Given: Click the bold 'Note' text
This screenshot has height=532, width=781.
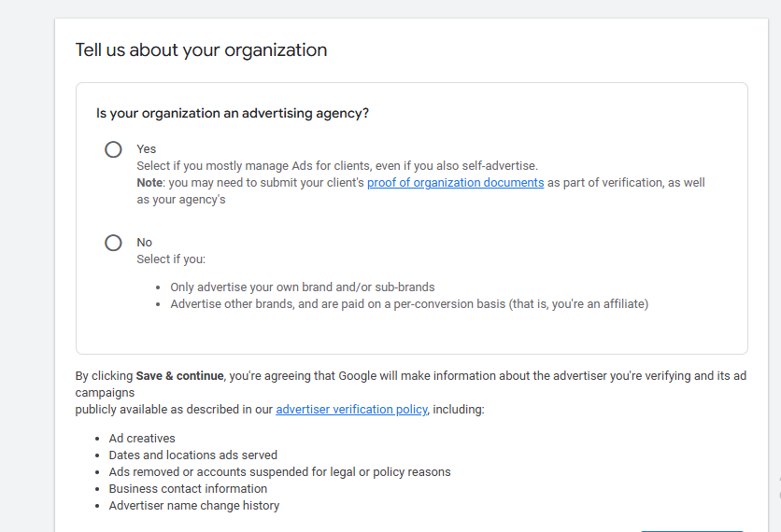Looking at the screenshot, I should (x=149, y=183).
